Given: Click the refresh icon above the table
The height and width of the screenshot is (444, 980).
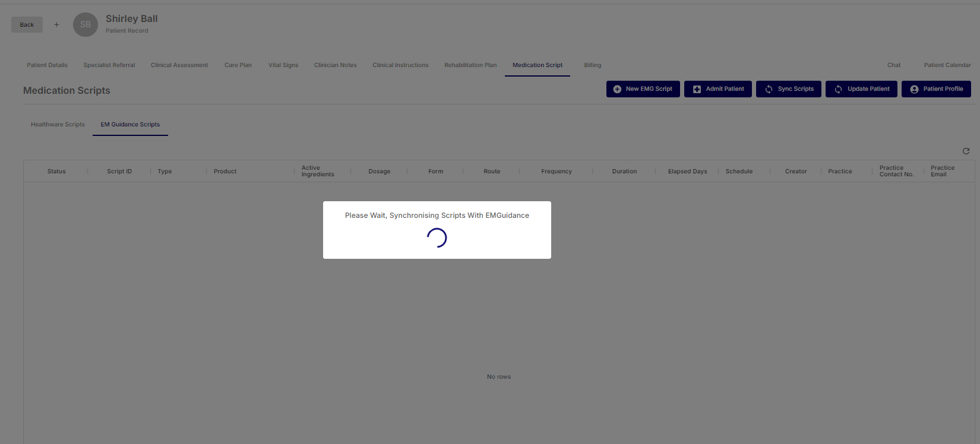Looking at the screenshot, I should click(966, 151).
